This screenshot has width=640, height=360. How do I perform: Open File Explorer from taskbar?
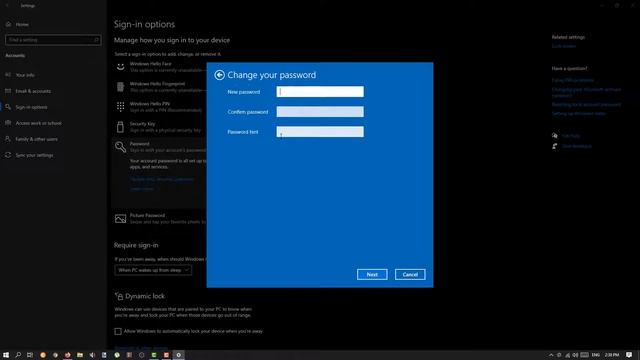tap(80, 355)
